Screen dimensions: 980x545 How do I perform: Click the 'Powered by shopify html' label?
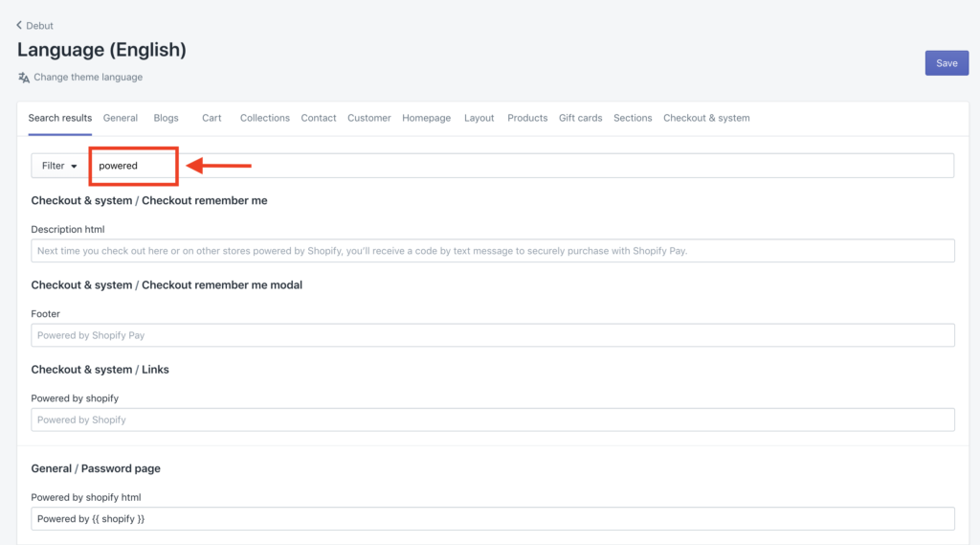[x=85, y=497]
